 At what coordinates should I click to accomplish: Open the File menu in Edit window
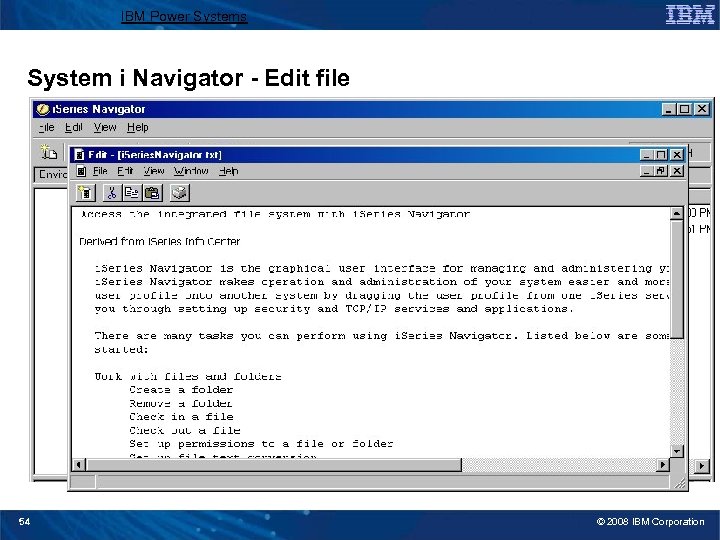(100, 171)
